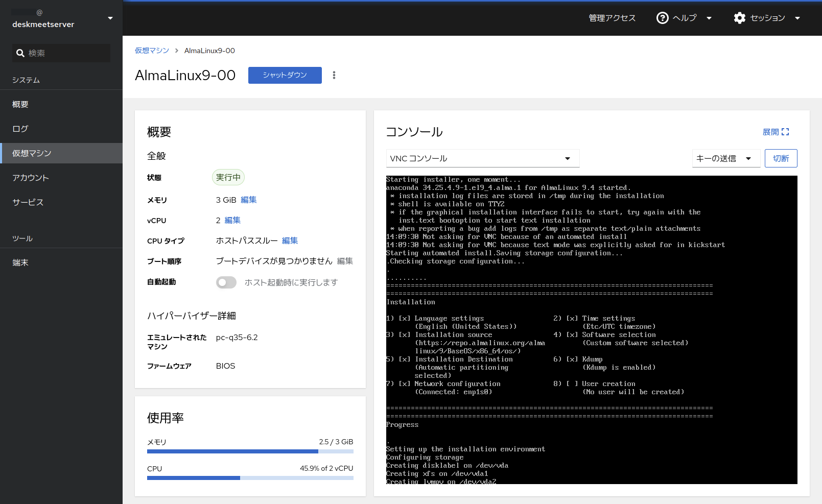Open the キーの送信 dropdown
The height and width of the screenshot is (504, 822).
pos(726,158)
